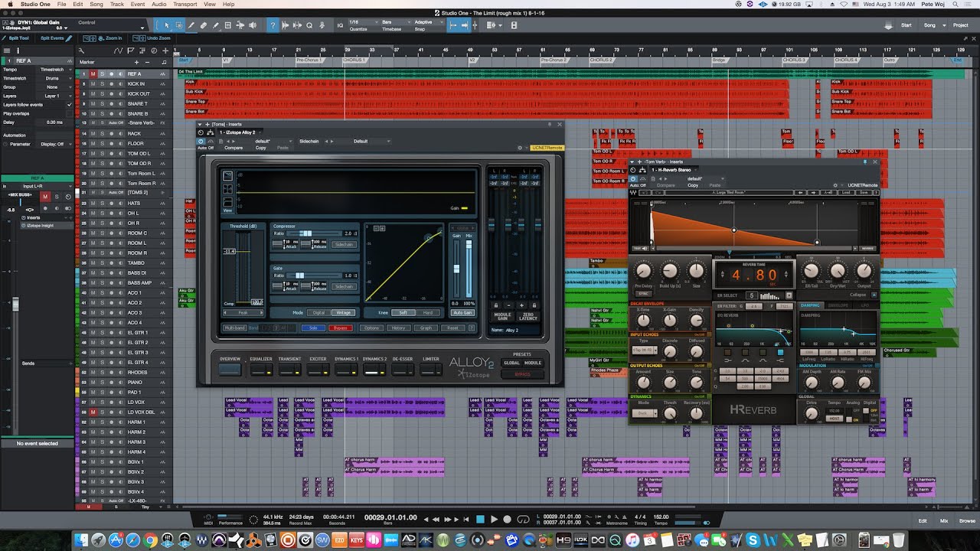Select the Listen speaker tool
This screenshot has width=980, height=551.
point(253,25)
